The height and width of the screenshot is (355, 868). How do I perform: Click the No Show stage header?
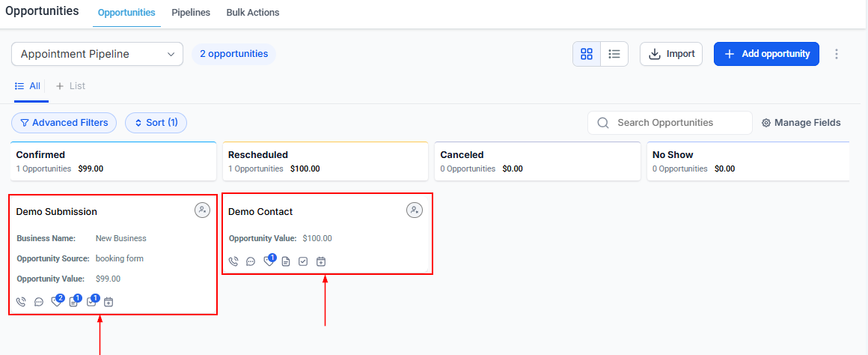click(x=748, y=161)
